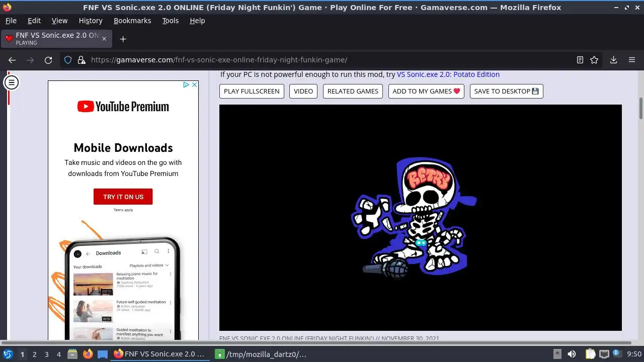
Task: Click the 9:50 clock in the taskbar
Action: pyautogui.click(x=634, y=354)
